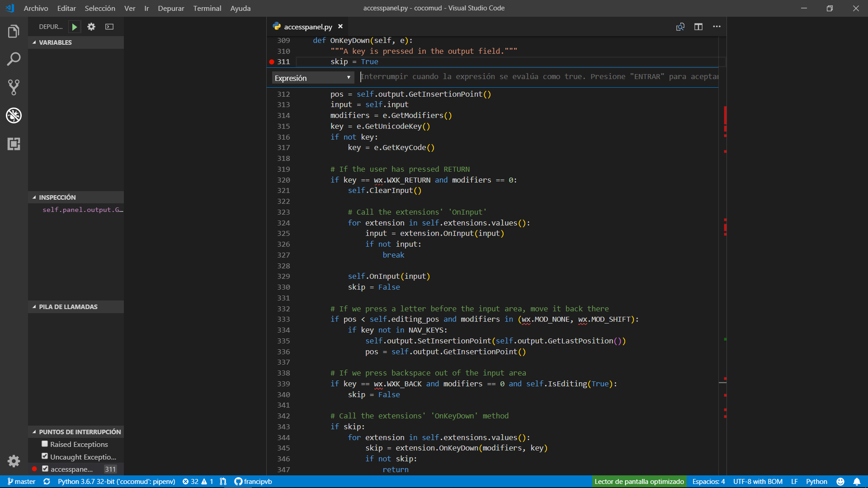Viewport: 868px width, 488px height.
Task: Click francipvb GitHub account in status bar
Action: pyautogui.click(x=253, y=482)
